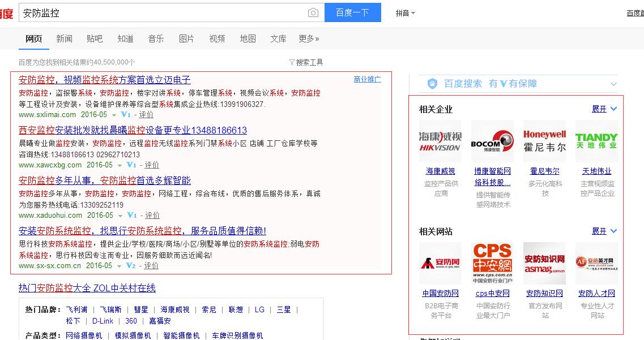Click the Hikvision company logo
This screenshot has width=644, height=340.
(440, 141)
